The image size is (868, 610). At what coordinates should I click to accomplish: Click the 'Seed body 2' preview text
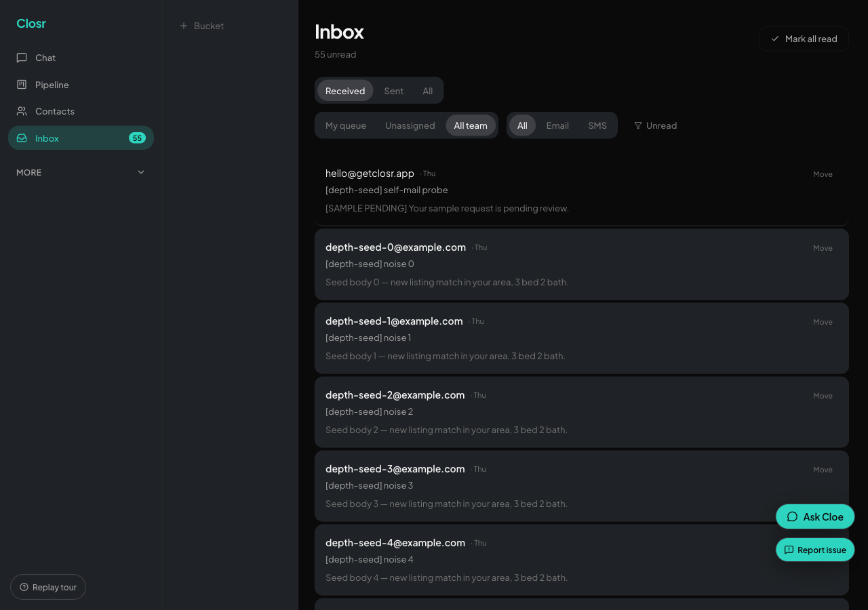pyautogui.click(x=446, y=430)
